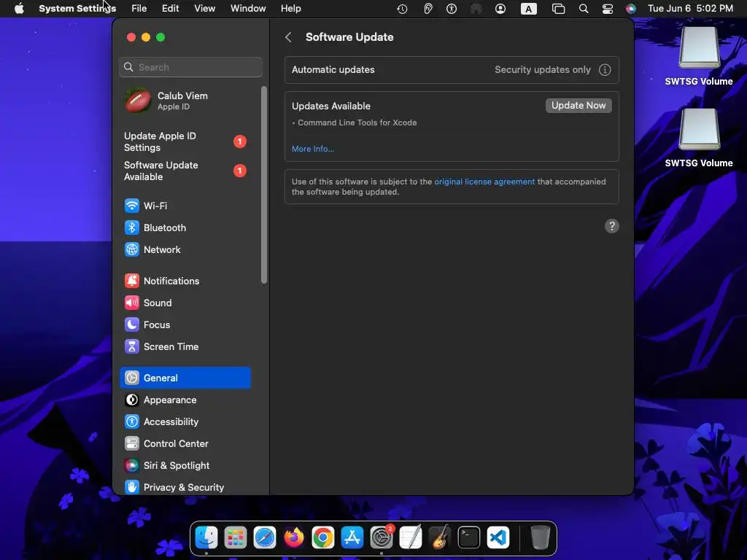Select General in the sidebar
Screen dimensions: 747x560
[185, 378]
